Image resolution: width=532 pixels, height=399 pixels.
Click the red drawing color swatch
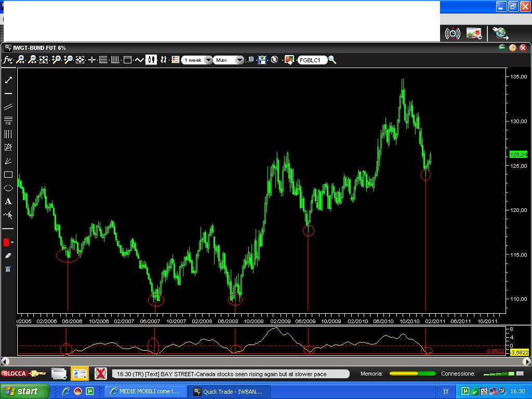click(x=6, y=242)
